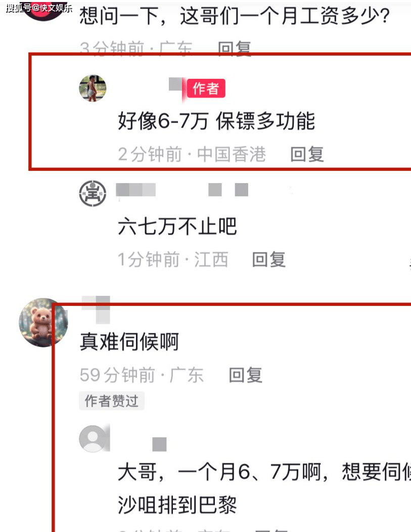Select the 好像6-7万 保镖多功能 comment text
This screenshot has width=411, height=532.
click(216, 121)
